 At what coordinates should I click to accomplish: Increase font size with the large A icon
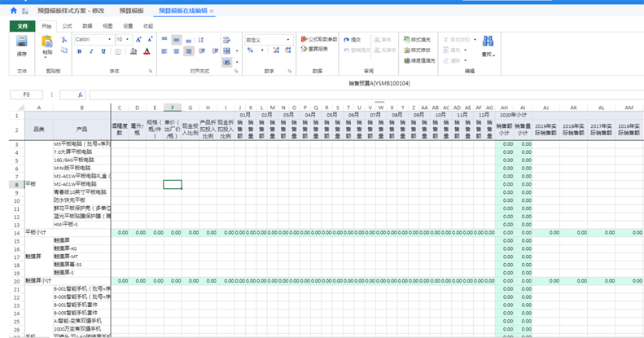pyautogui.click(x=138, y=39)
